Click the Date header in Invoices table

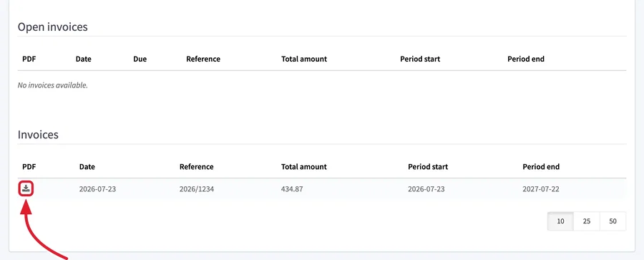pos(87,167)
